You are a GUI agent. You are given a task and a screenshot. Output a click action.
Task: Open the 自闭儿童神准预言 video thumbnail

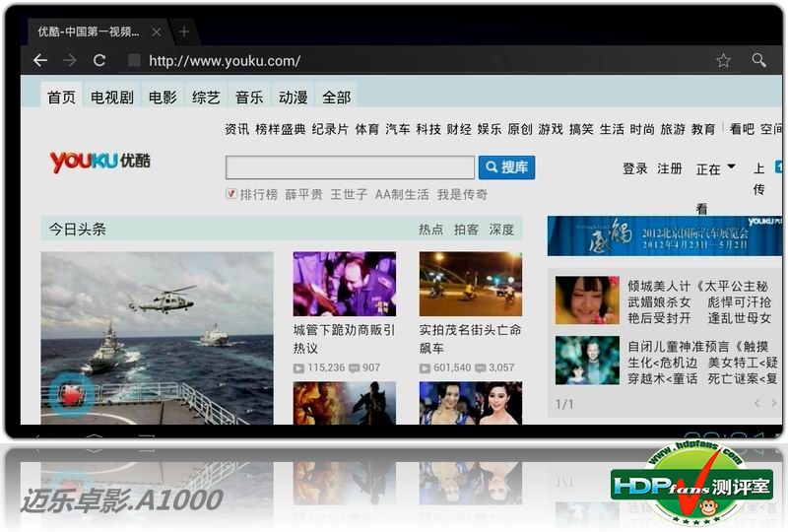587,361
